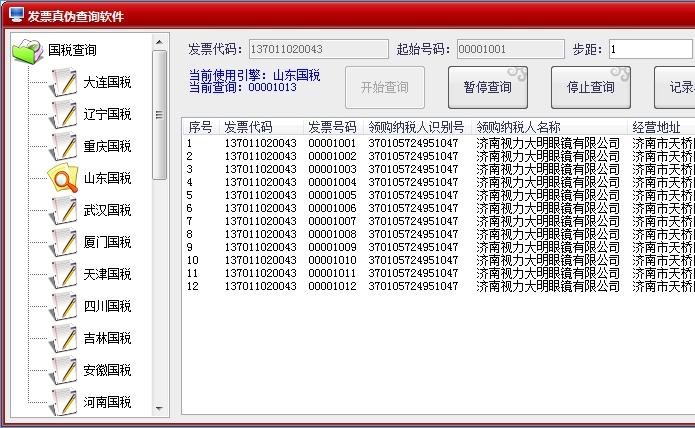
Task: Select the 安徽国税 tree entry label
Action: pos(107,370)
